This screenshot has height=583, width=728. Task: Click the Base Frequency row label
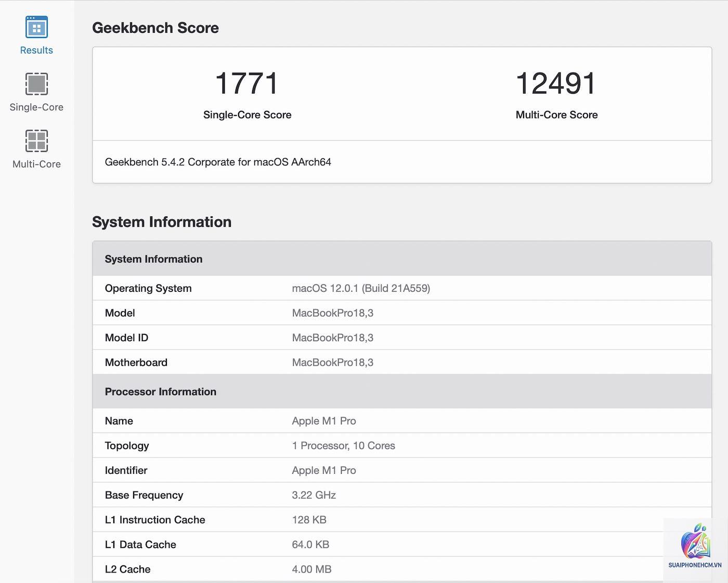[x=144, y=495]
